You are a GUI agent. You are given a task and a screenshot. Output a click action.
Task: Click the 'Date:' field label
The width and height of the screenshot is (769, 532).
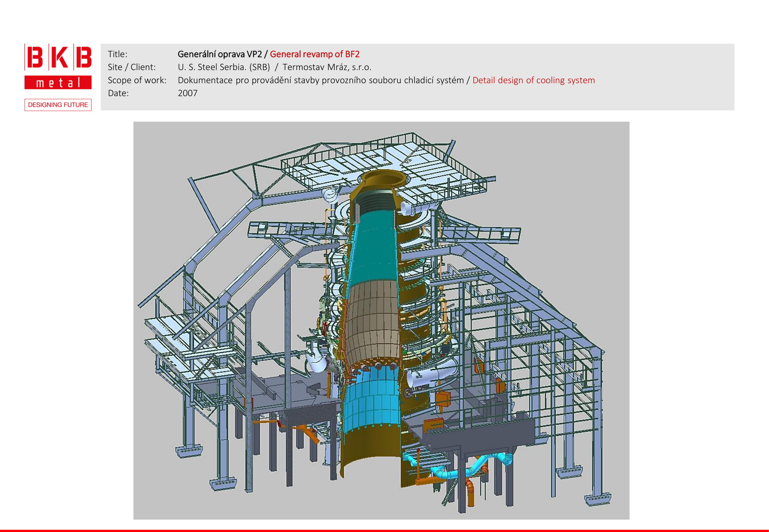118,93
